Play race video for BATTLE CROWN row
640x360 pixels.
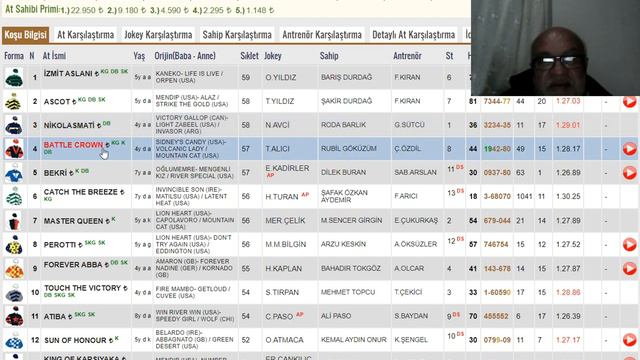pos(629,149)
